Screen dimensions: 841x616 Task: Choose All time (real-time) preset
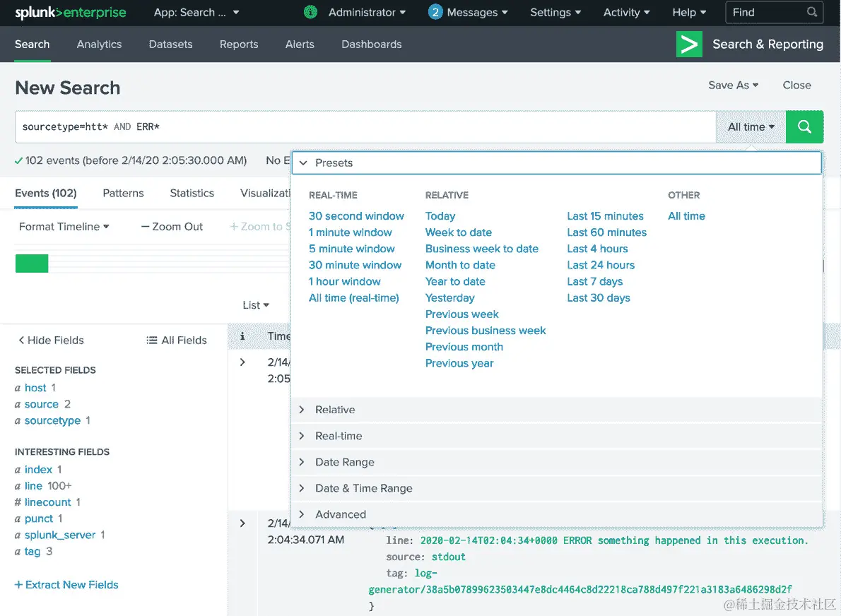pyautogui.click(x=353, y=298)
